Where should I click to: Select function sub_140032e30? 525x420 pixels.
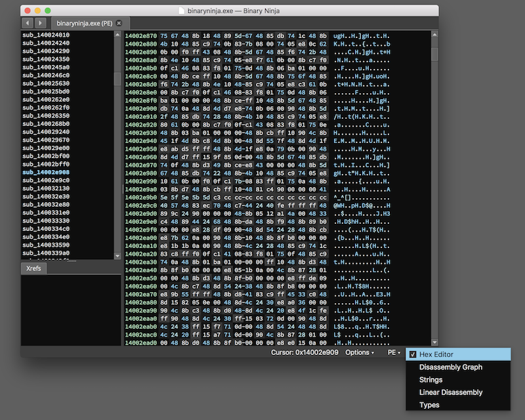46,197
